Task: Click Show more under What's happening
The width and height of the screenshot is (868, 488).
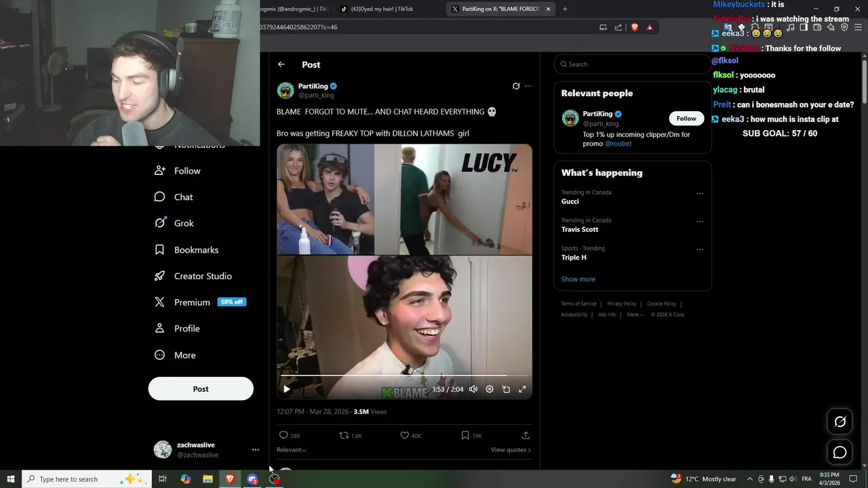Action: point(578,279)
